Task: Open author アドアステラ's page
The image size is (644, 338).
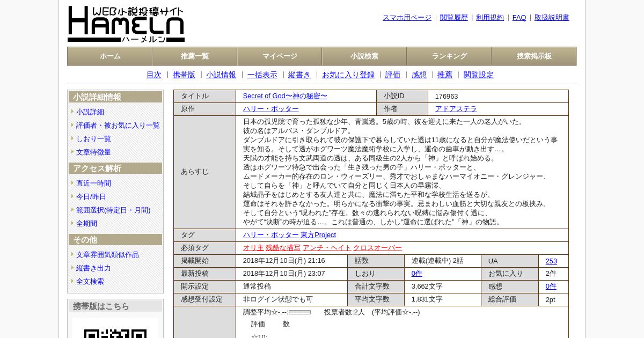Action: coord(456,109)
